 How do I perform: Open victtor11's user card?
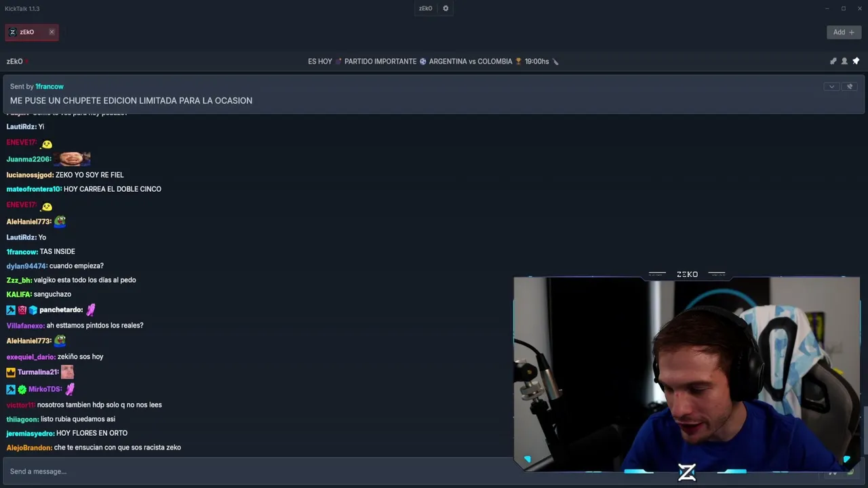(x=21, y=405)
